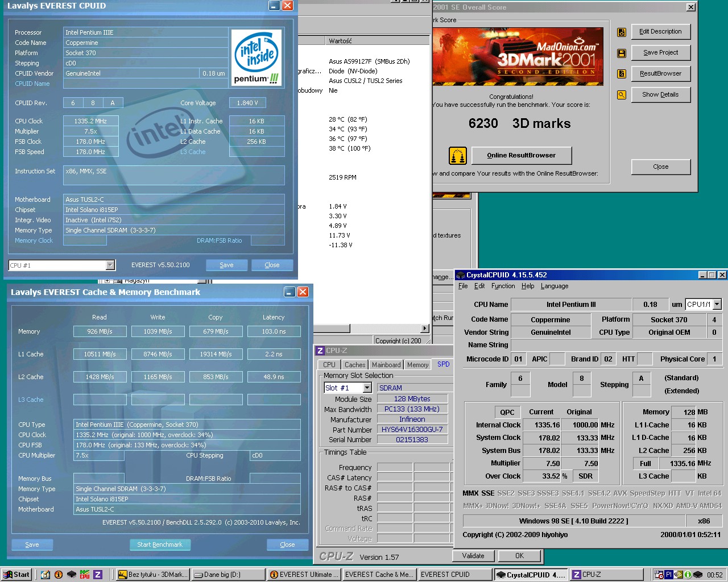
Task: Select the SPD tab in CPU-Z
Action: pyautogui.click(x=443, y=364)
